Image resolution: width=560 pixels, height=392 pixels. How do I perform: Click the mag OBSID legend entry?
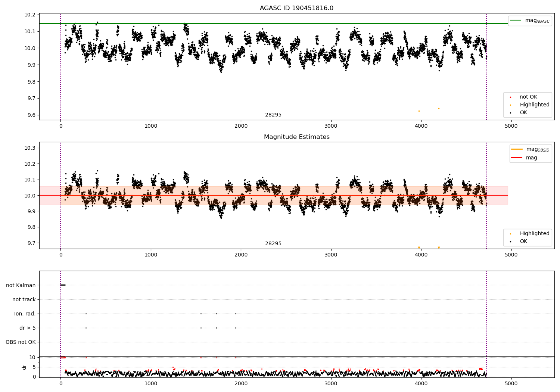point(531,149)
